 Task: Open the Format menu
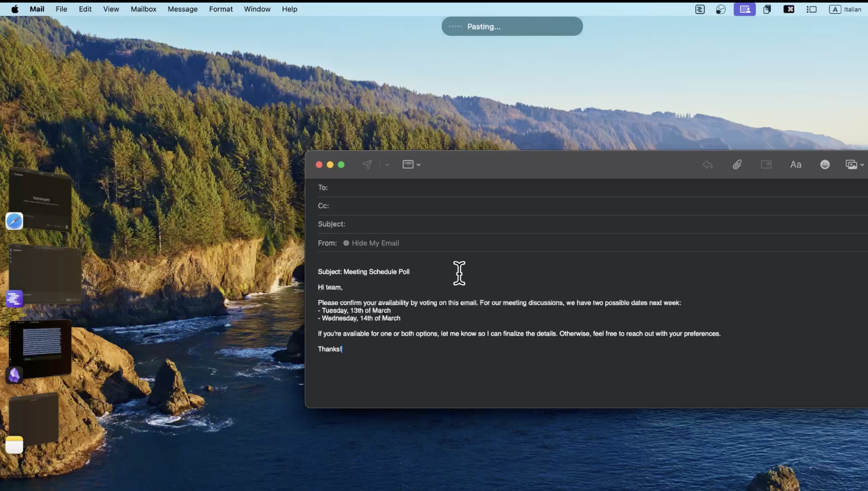coord(221,9)
